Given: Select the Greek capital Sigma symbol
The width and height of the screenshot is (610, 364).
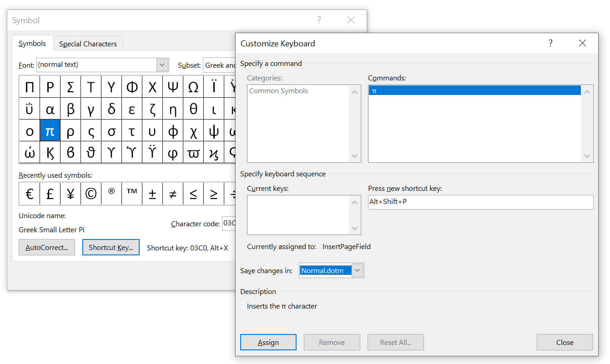Looking at the screenshot, I should (x=71, y=87).
